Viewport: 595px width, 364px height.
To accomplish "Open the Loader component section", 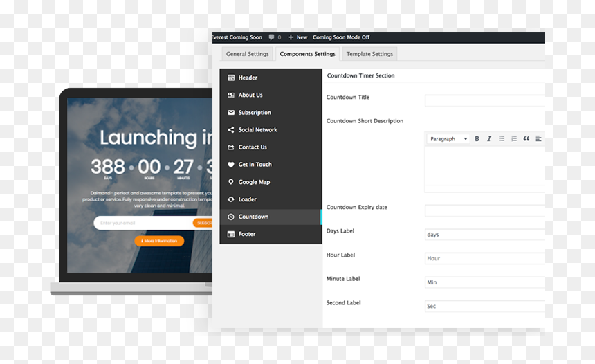I will pyautogui.click(x=271, y=199).
